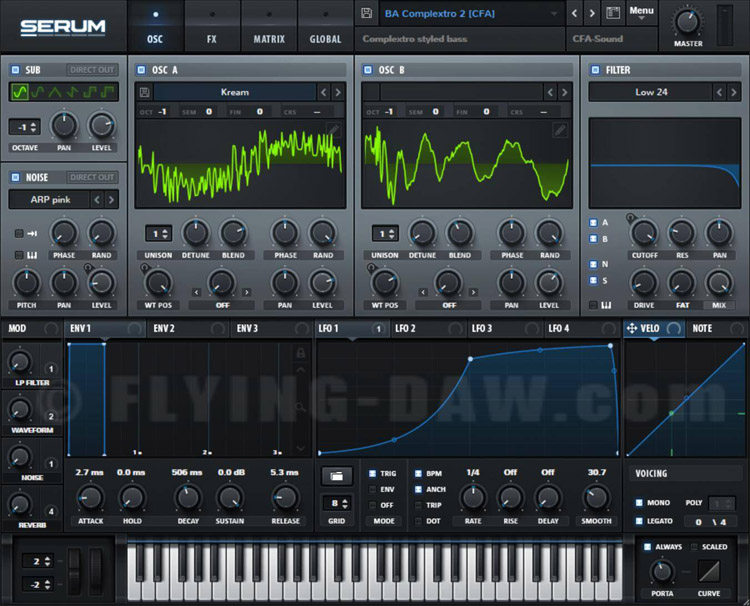Toggle the MONO voicing checkbox
This screenshot has height=606, width=750.
tap(639, 503)
